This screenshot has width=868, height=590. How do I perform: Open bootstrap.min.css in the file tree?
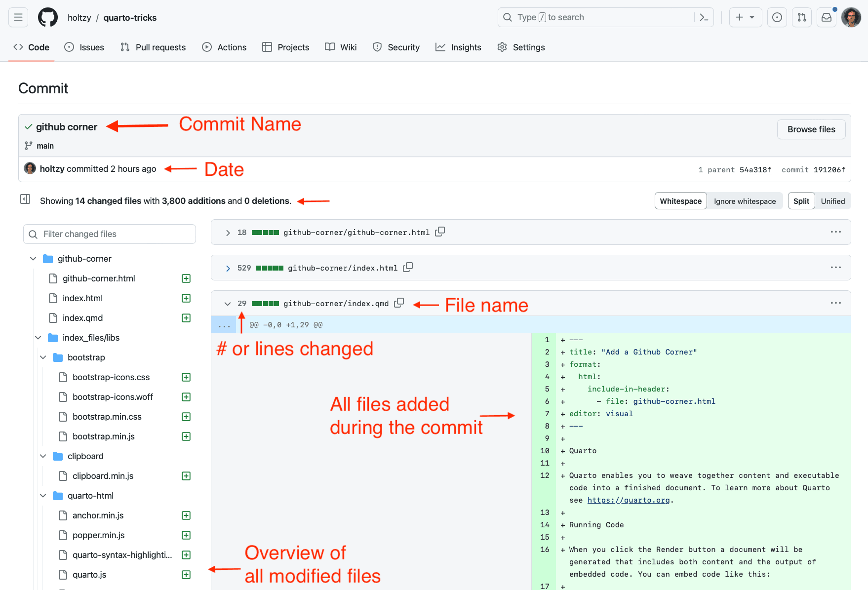pyautogui.click(x=107, y=417)
